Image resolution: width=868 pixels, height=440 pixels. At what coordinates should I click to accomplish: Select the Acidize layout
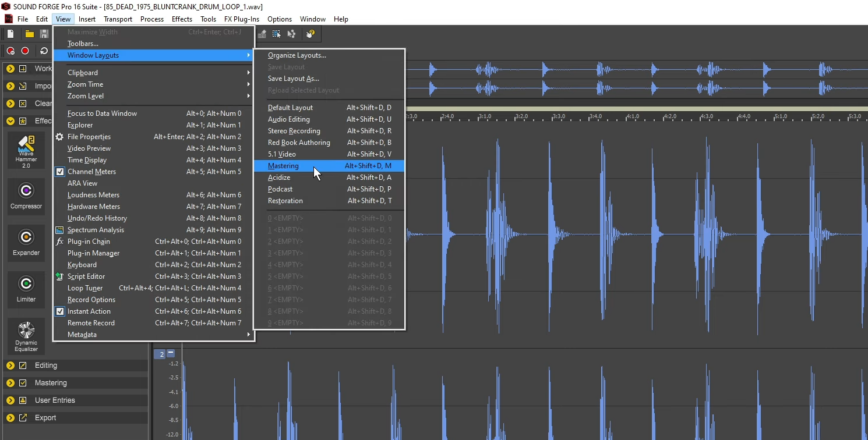click(329, 178)
